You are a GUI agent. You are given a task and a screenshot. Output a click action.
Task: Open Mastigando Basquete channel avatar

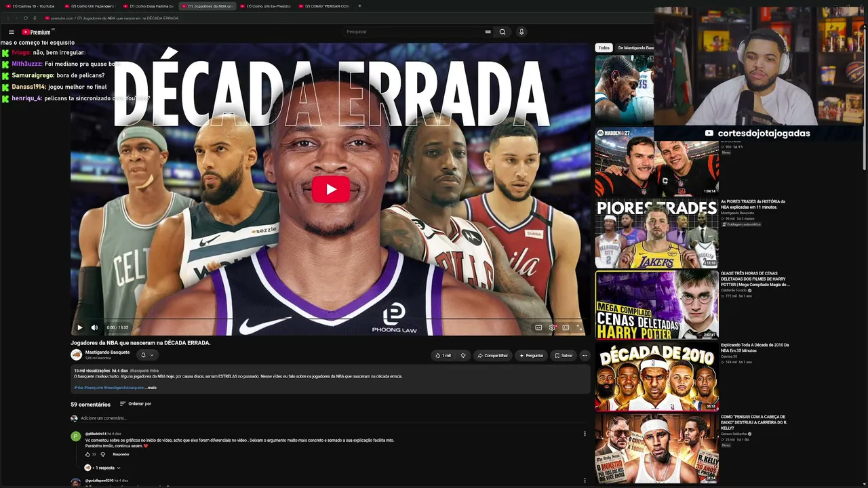click(x=77, y=354)
